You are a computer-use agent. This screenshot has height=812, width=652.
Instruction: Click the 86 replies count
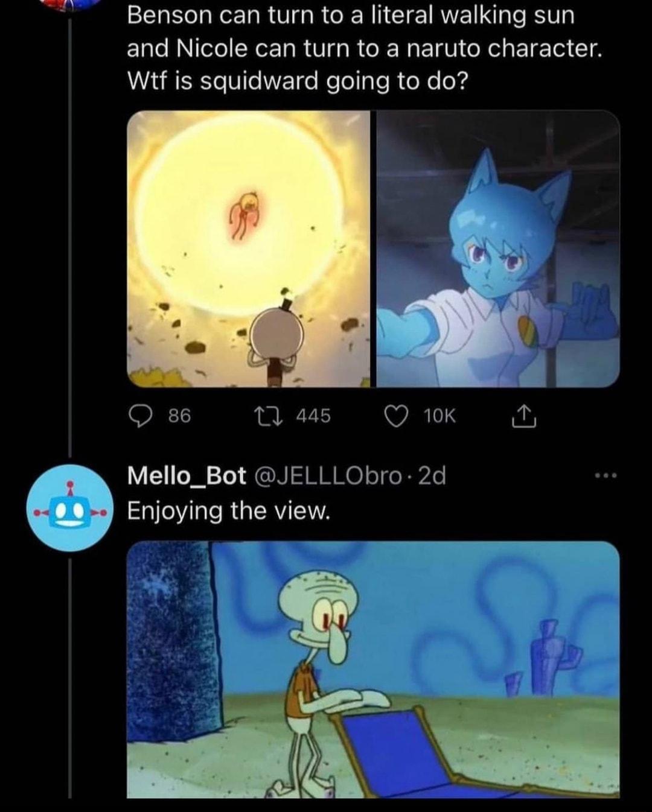coord(179,416)
